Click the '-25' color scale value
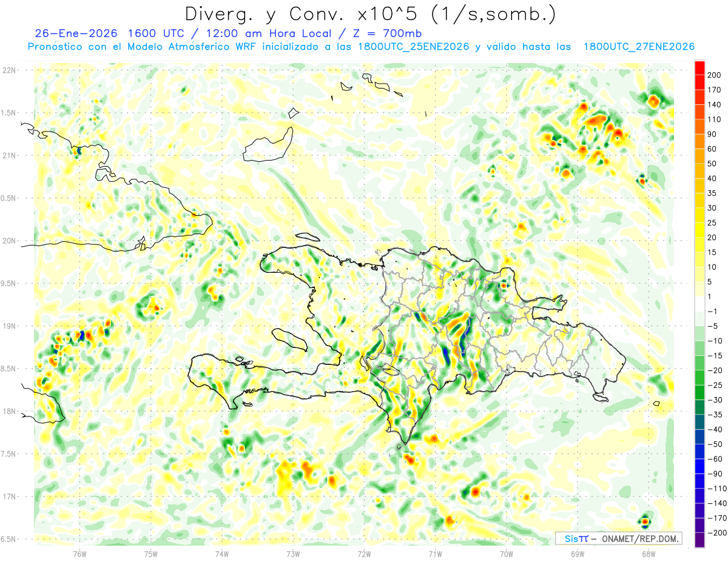This screenshot has width=728, height=562. [x=715, y=385]
